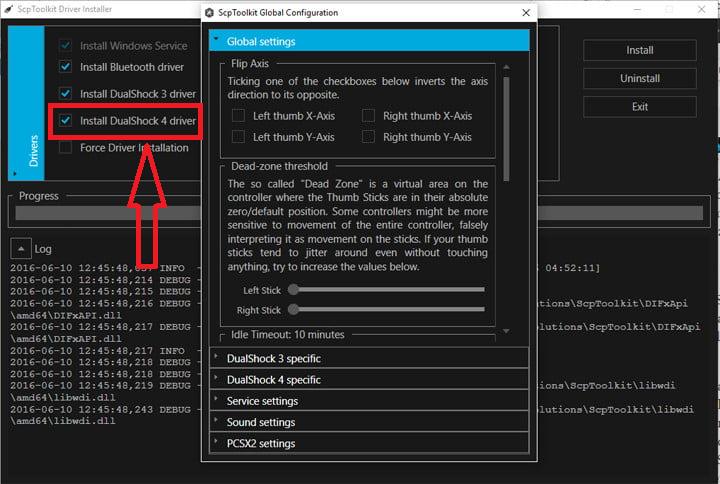The height and width of the screenshot is (484, 720).
Task: Click the Exit button
Action: point(639,106)
